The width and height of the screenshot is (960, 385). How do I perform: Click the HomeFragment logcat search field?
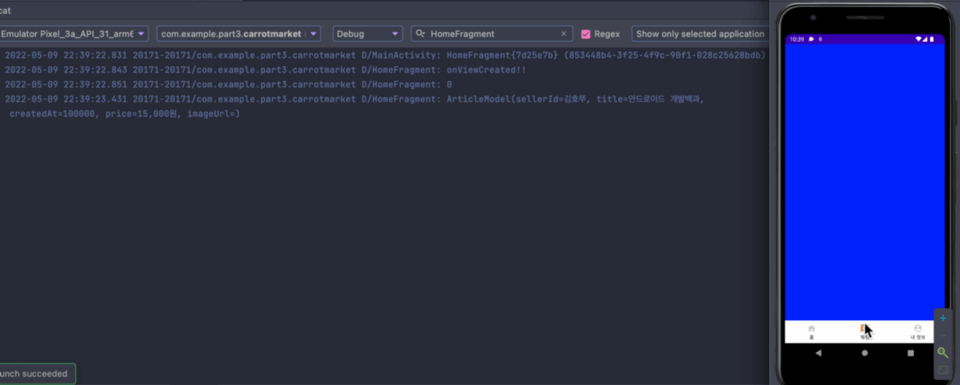click(x=492, y=34)
